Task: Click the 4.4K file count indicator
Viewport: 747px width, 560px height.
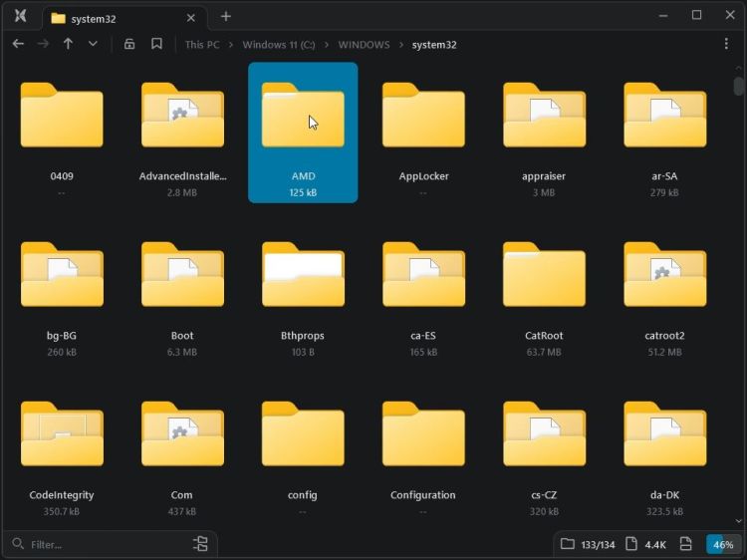Action: [x=654, y=545]
